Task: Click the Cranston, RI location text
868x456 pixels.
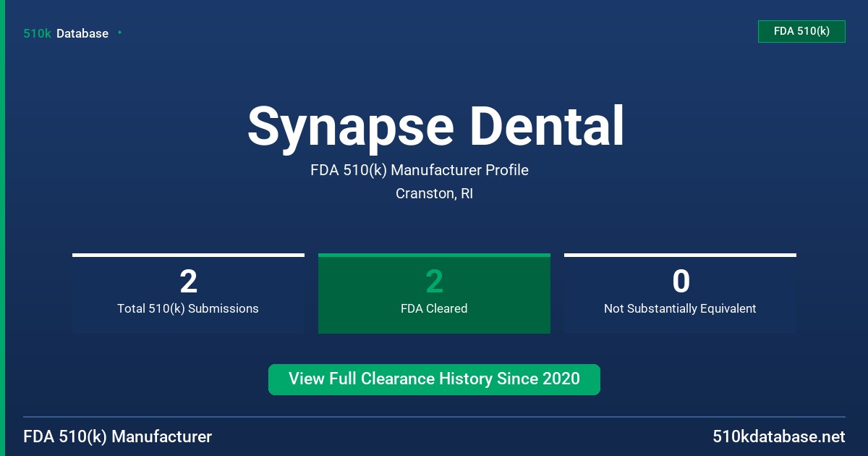Action: click(434, 194)
